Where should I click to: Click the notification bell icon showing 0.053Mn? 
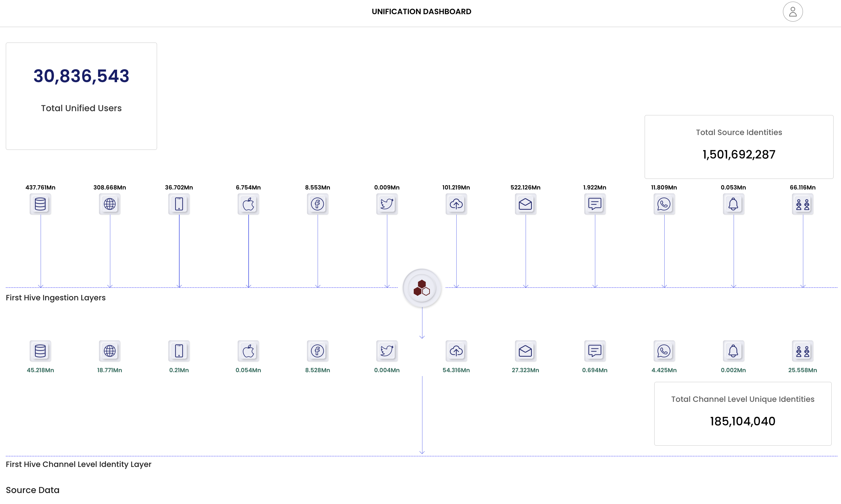click(x=733, y=204)
